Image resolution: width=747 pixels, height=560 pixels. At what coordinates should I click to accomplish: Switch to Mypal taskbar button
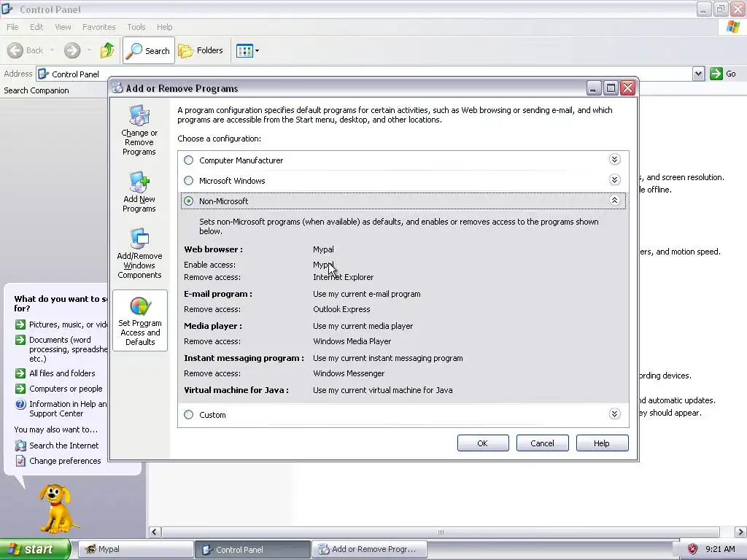[135, 549]
